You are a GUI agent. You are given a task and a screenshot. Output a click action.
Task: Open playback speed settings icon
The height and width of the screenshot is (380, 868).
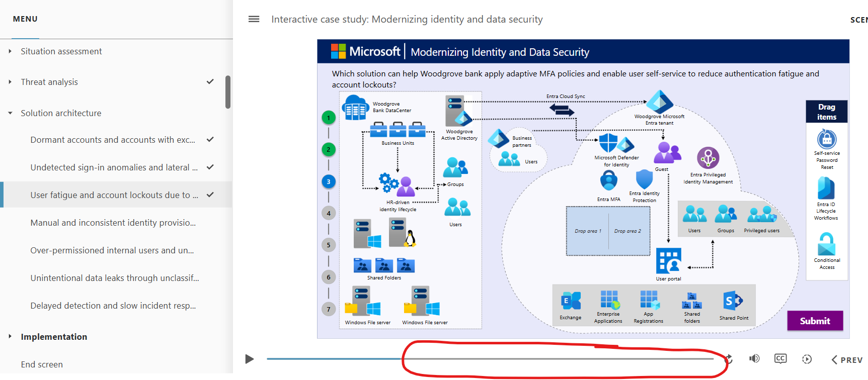click(807, 359)
